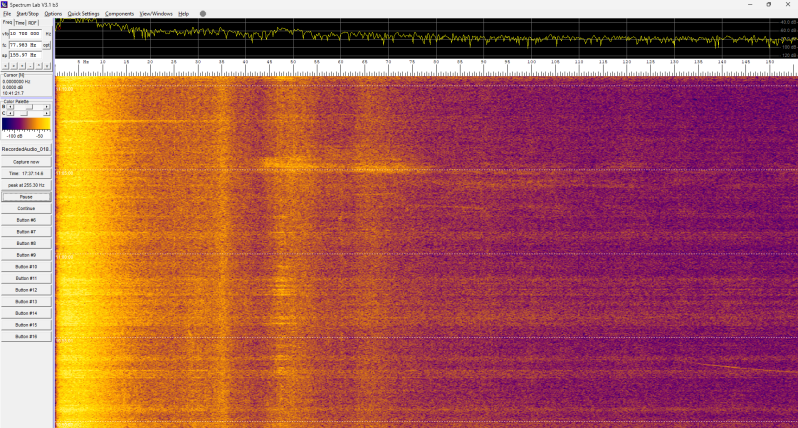Increase contrast with C slider right arrow

[x=47, y=113]
